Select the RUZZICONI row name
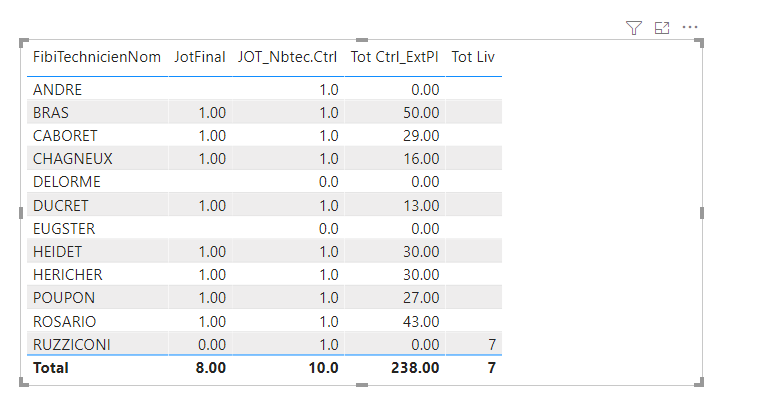Screen dimensions: 758x409 point(72,345)
